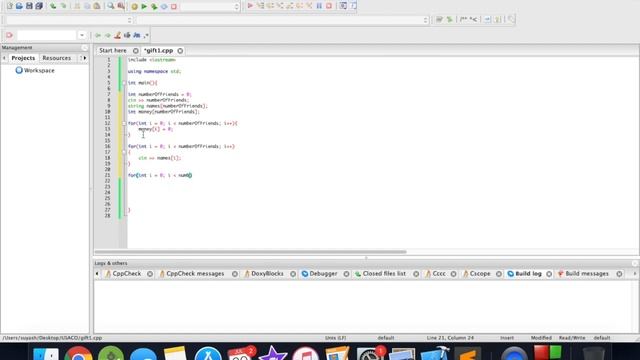
Task: Close the Debugger log tab
Action: [x=346, y=274]
